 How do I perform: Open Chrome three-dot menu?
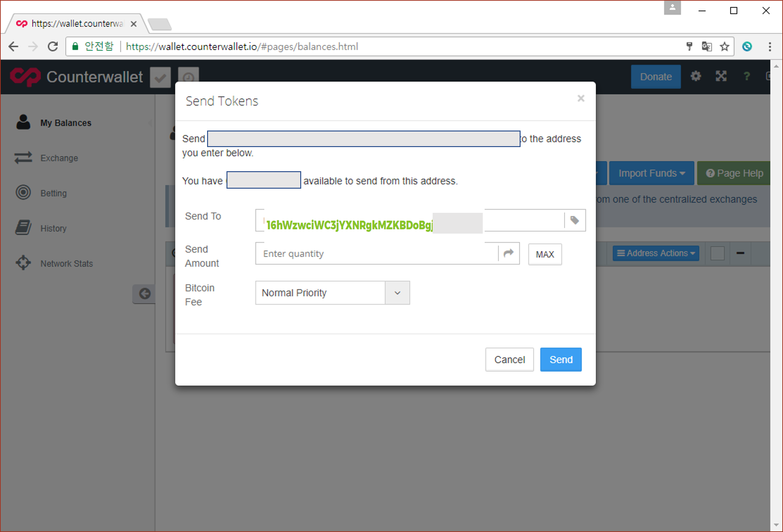[x=770, y=46]
